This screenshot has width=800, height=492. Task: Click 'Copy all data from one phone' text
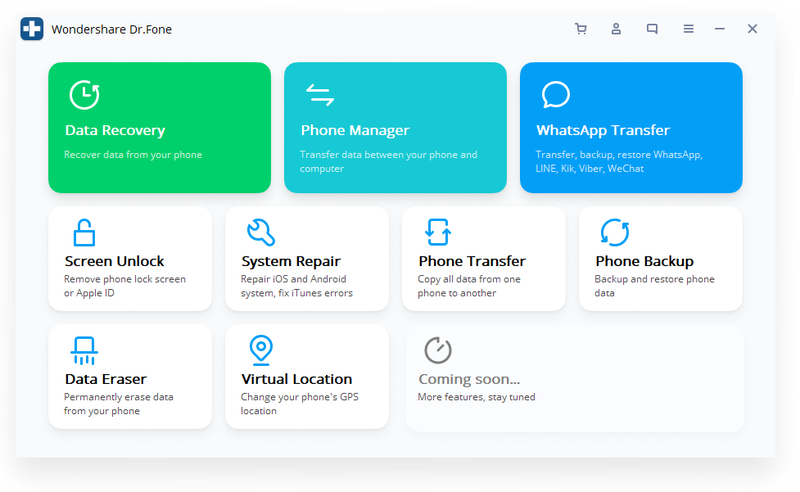pos(469,286)
